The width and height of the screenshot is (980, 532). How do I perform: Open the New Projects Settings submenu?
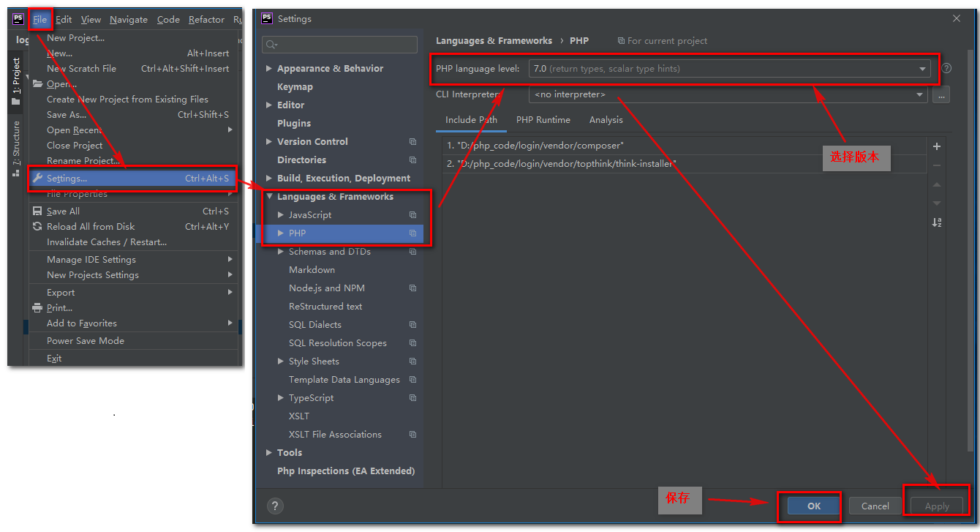(x=132, y=275)
